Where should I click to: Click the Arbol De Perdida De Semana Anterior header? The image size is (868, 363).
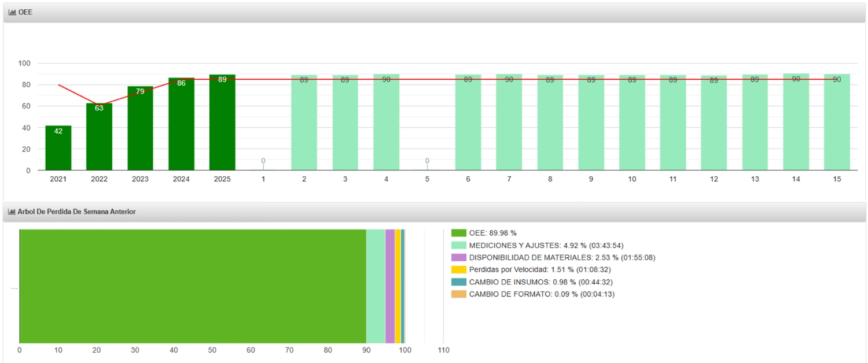[76, 212]
